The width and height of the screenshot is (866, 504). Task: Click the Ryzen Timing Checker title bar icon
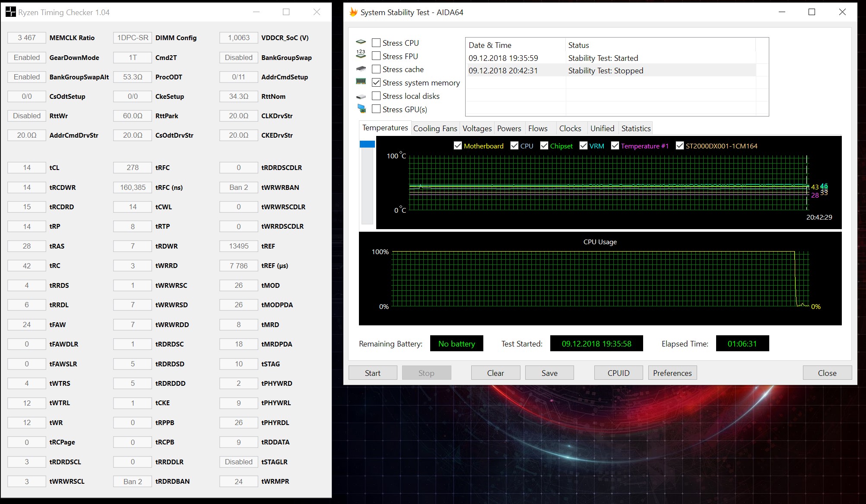10,12
